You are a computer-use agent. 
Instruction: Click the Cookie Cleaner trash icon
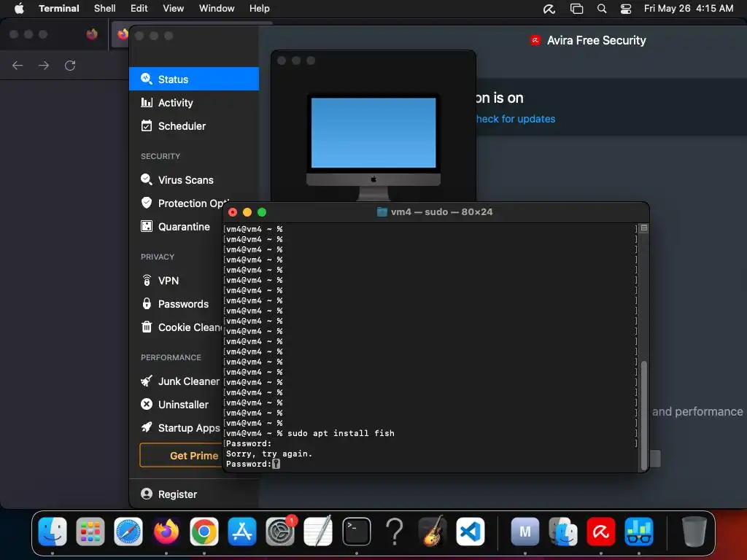pyautogui.click(x=147, y=327)
